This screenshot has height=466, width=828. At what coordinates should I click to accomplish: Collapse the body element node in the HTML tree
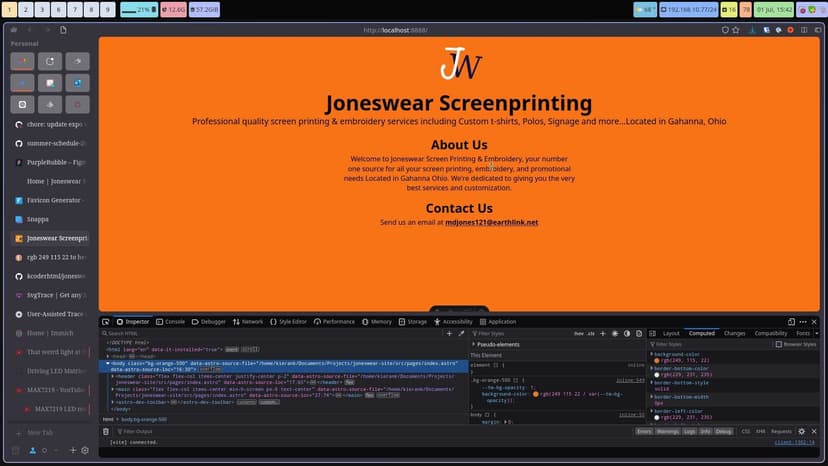tap(109, 363)
